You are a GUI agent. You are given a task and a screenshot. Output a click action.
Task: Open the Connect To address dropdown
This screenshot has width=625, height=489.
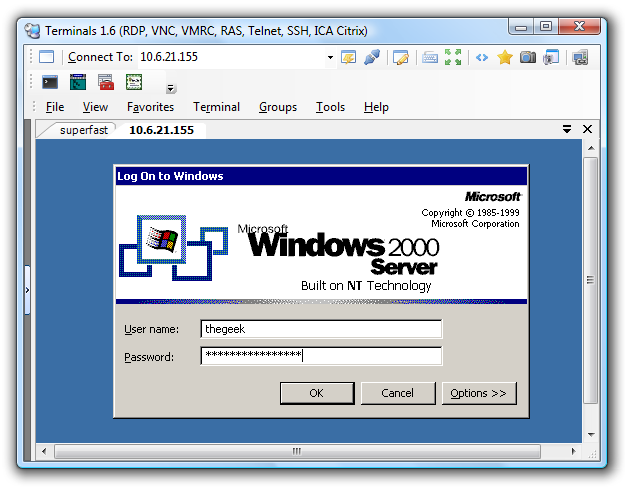(x=330, y=57)
